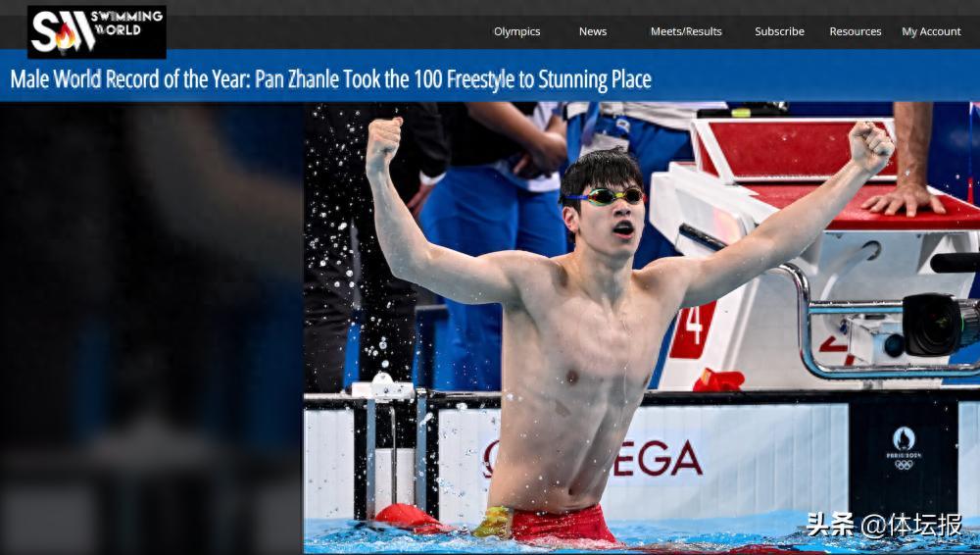980x555 pixels.
Task: Click the Swimming World logo
Action: click(x=97, y=32)
